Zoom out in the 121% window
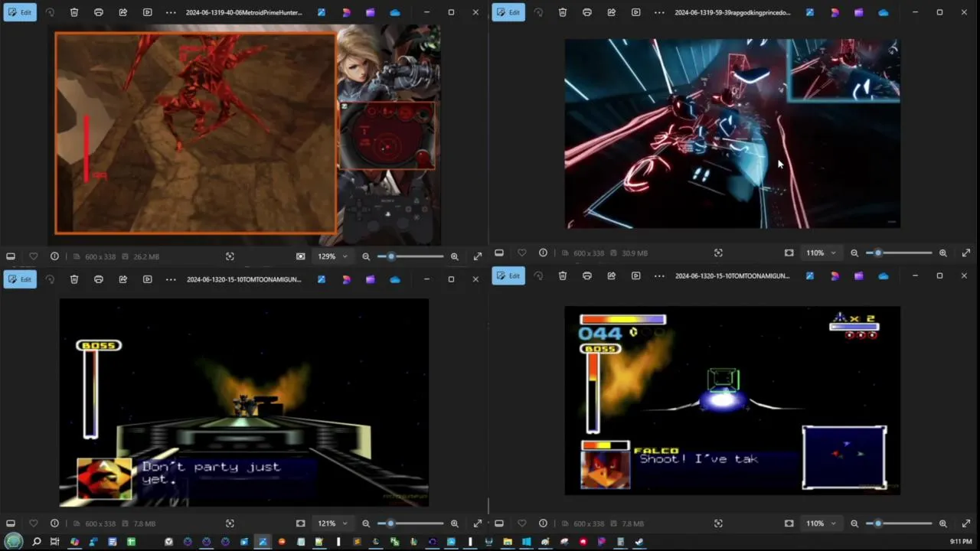This screenshot has height=551, width=980. point(366,523)
